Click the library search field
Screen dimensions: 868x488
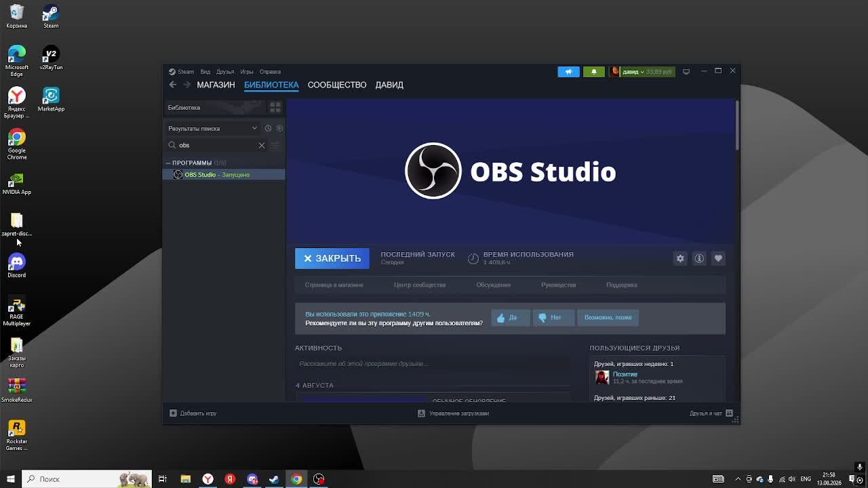(x=216, y=145)
